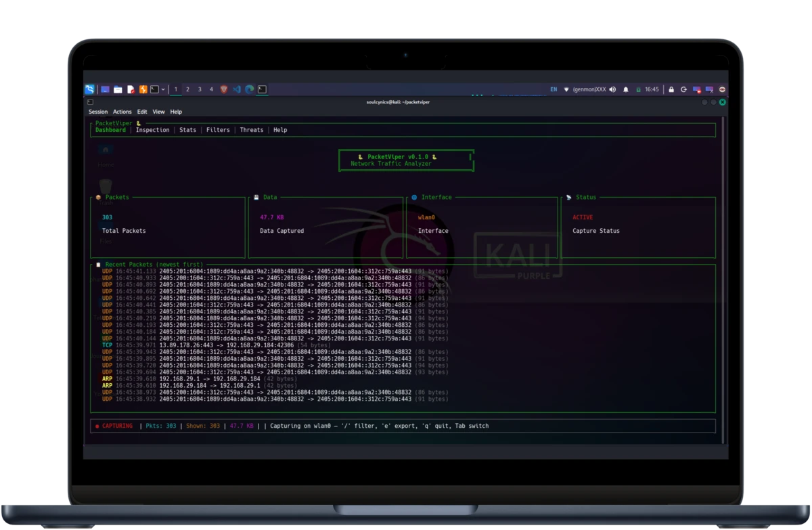Select workspace 1 in the panel

[x=176, y=89]
